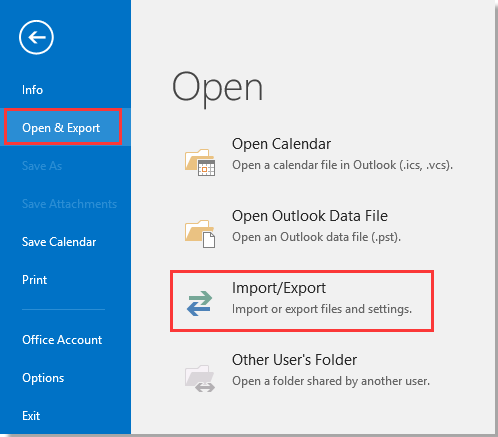Open the Print page
498x437 pixels.
click(34, 280)
